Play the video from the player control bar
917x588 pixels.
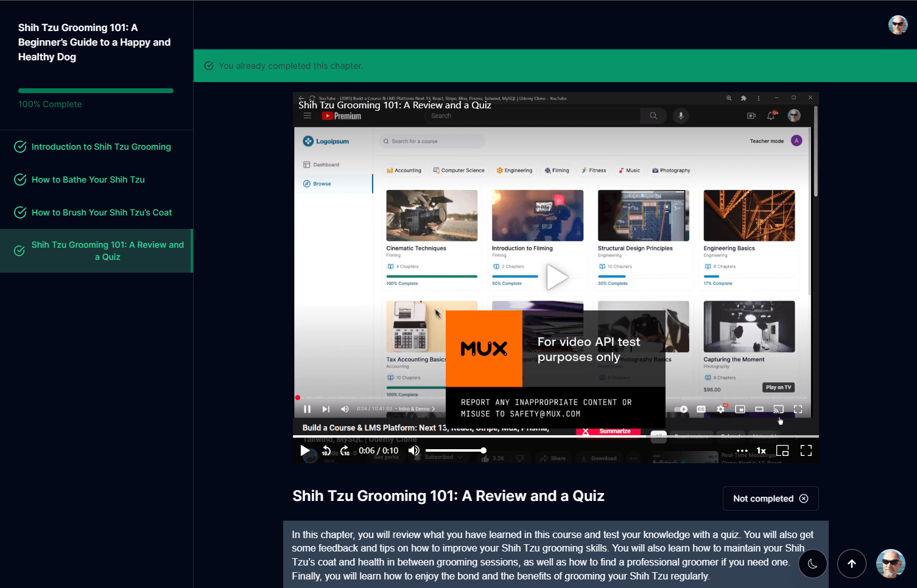coord(305,450)
